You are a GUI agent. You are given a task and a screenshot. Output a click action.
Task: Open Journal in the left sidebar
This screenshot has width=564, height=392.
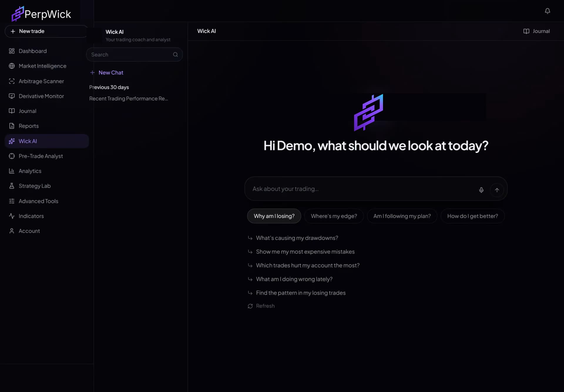(47, 111)
